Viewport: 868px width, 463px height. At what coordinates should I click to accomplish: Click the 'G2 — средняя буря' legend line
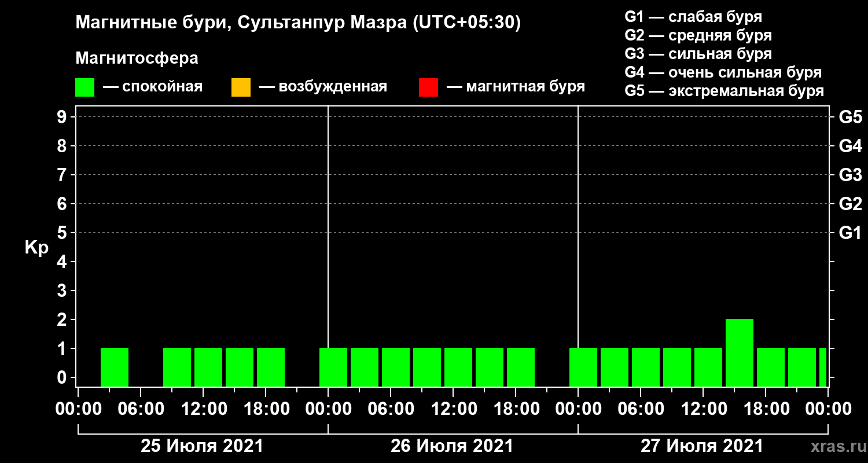coord(698,35)
